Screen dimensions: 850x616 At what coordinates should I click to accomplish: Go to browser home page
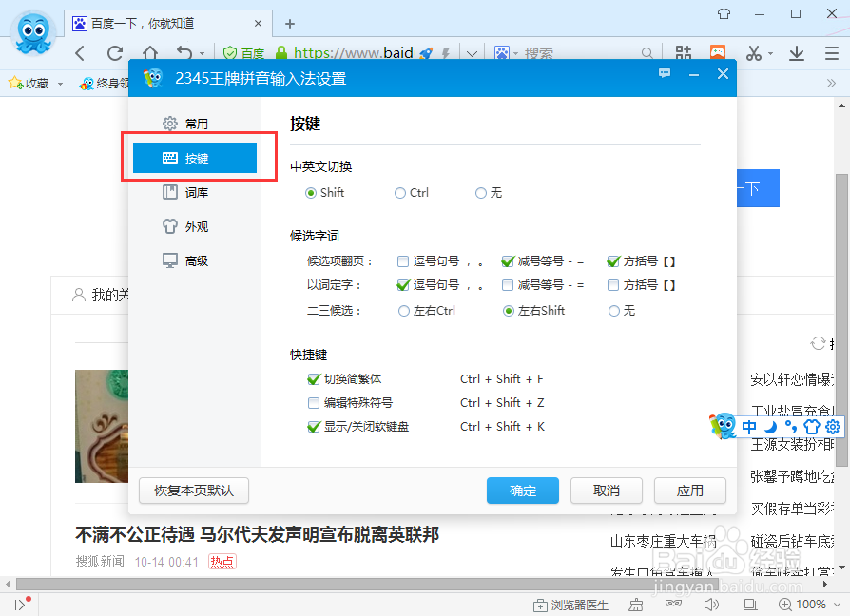point(150,53)
